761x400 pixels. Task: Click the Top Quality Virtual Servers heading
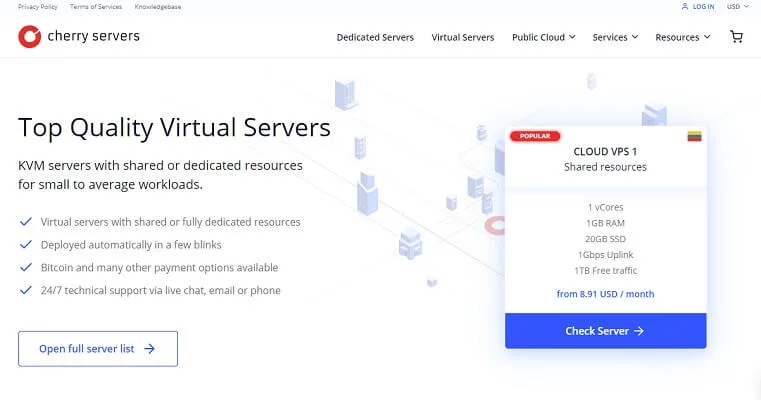click(x=174, y=128)
